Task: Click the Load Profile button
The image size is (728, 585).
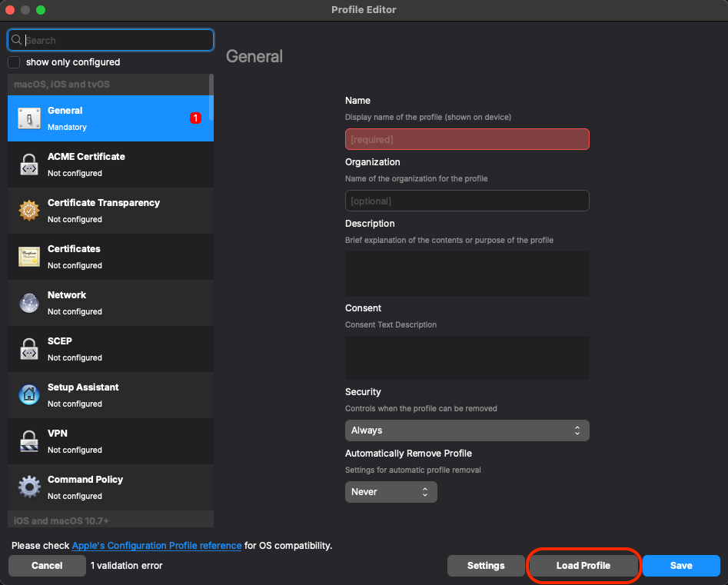Action: [583, 566]
